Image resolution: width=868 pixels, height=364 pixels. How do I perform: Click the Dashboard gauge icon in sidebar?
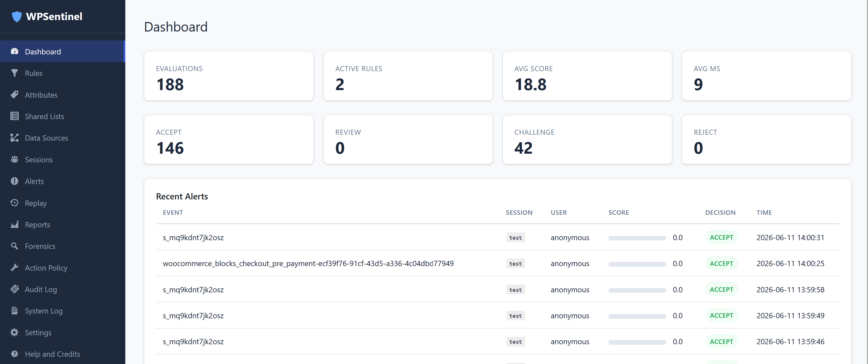(15, 51)
